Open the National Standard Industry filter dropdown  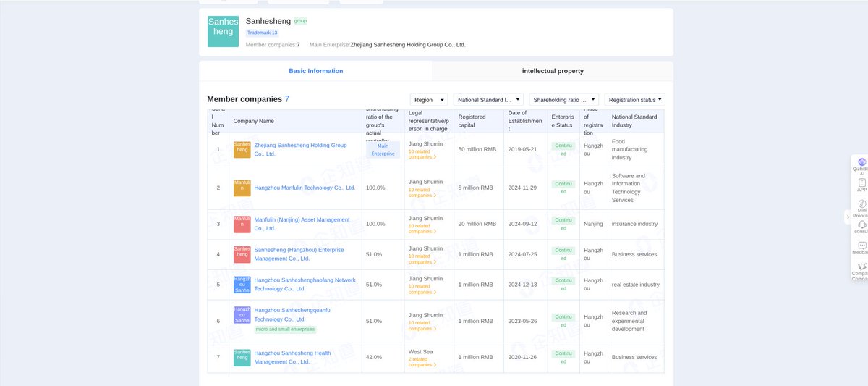point(488,100)
